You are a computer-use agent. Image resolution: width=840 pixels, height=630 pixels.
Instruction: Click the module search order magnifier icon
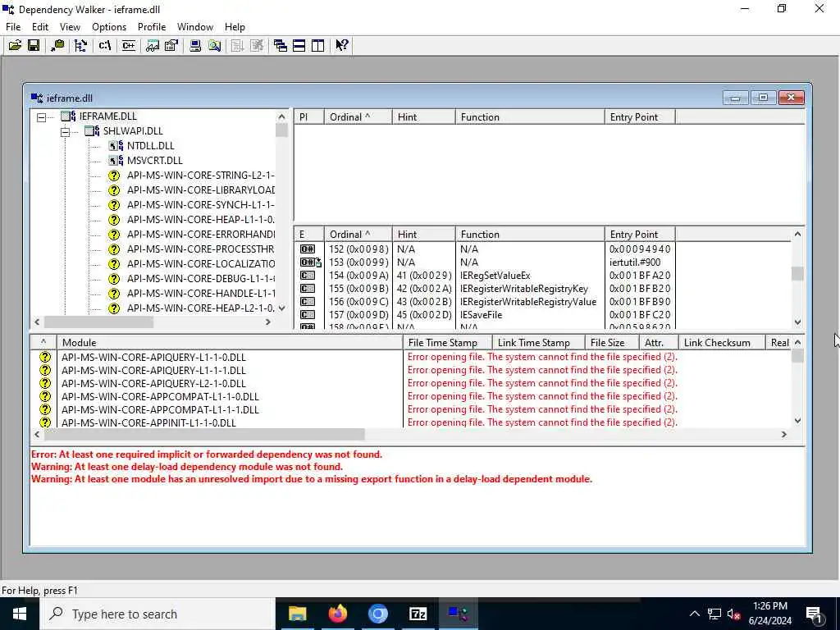tap(214, 46)
